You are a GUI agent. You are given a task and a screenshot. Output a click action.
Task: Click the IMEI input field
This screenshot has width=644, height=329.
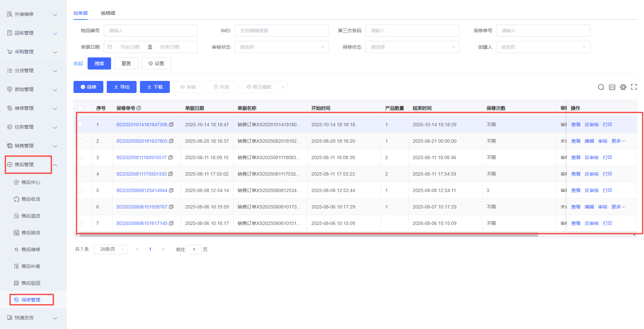click(281, 31)
